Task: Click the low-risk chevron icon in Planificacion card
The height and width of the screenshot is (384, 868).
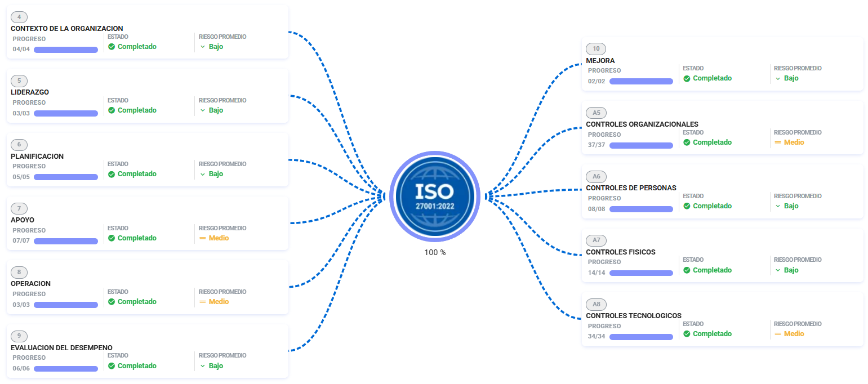Action: click(x=203, y=174)
